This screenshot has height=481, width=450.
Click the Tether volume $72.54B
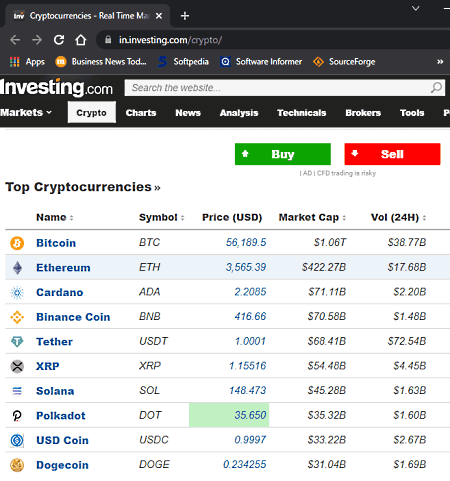[407, 341]
